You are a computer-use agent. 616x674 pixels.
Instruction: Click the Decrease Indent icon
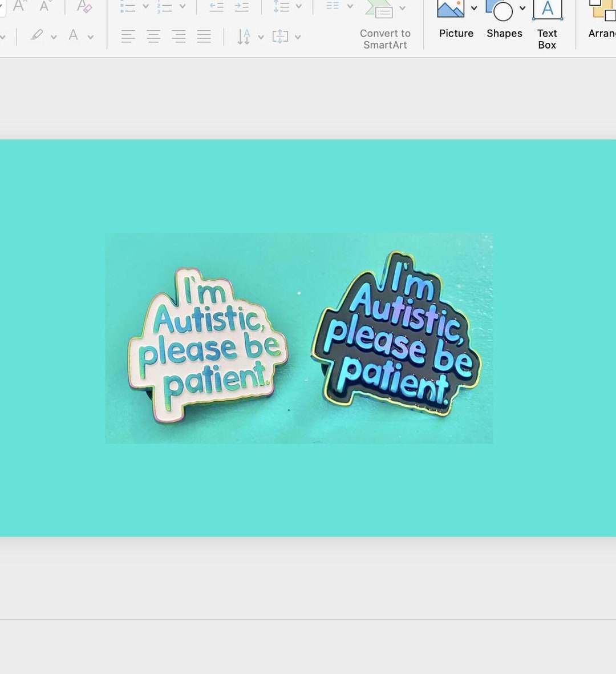point(216,7)
